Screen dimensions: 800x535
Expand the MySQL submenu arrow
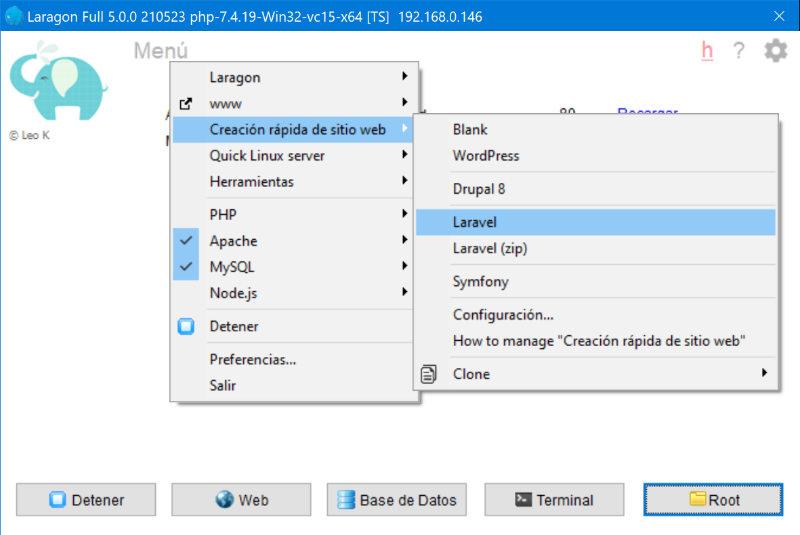(x=405, y=266)
